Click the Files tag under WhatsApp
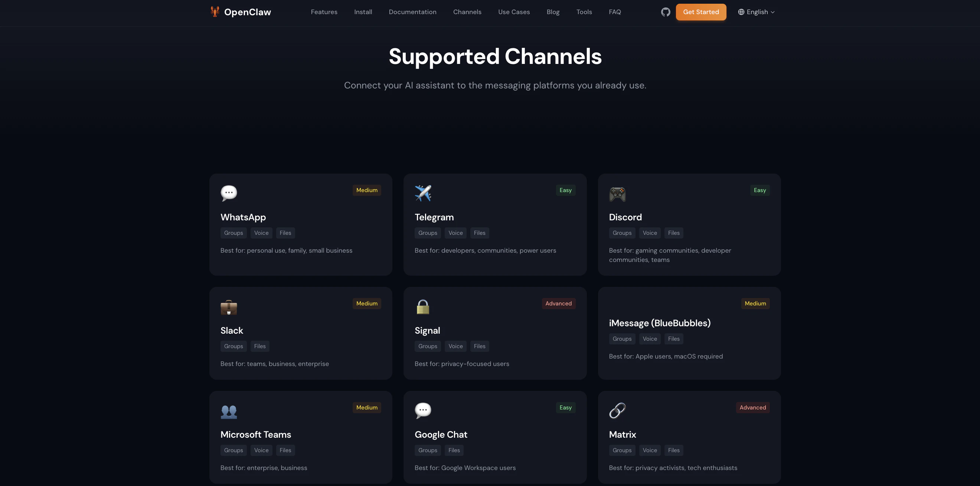 pyautogui.click(x=285, y=233)
